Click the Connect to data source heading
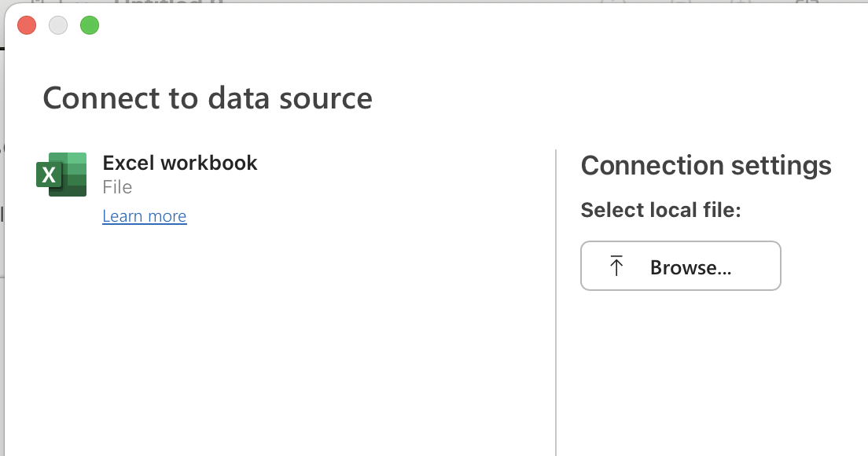The width and height of the screenshot is (868, 456). point(208,98)
